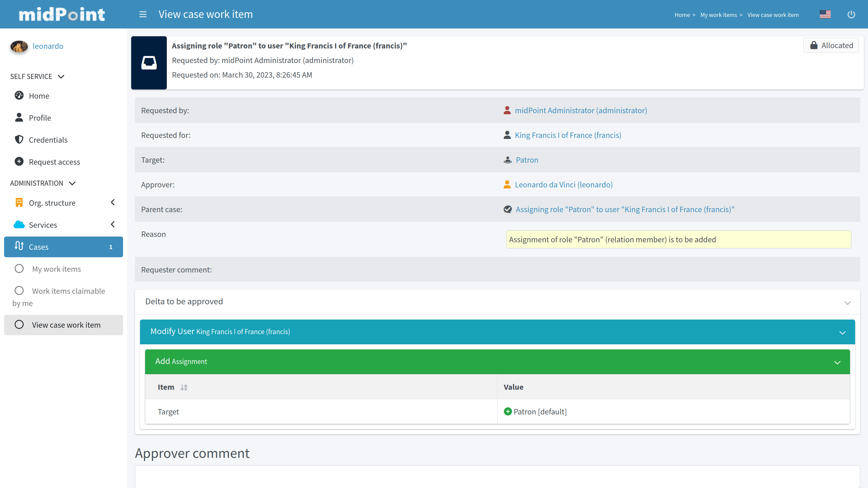Click the Patron role hat icon

coord(508,160)
